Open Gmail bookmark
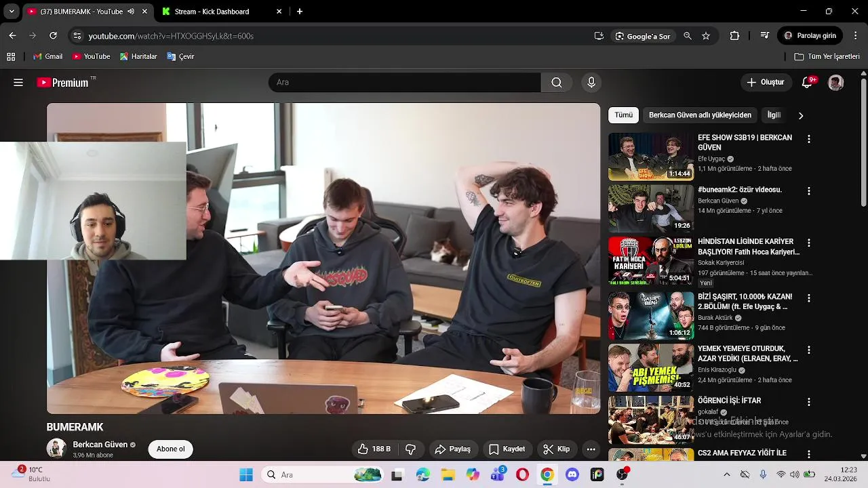Image resolution: width=868 pixels, height=488 pixels. pos(47,56)
